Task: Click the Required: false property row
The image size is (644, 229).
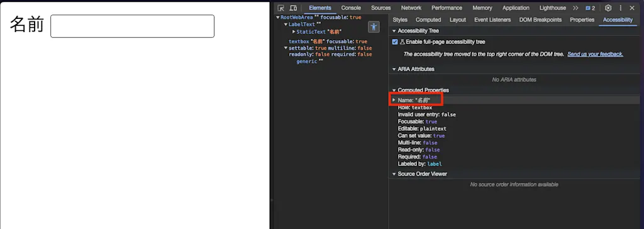Action: [418, 157]
